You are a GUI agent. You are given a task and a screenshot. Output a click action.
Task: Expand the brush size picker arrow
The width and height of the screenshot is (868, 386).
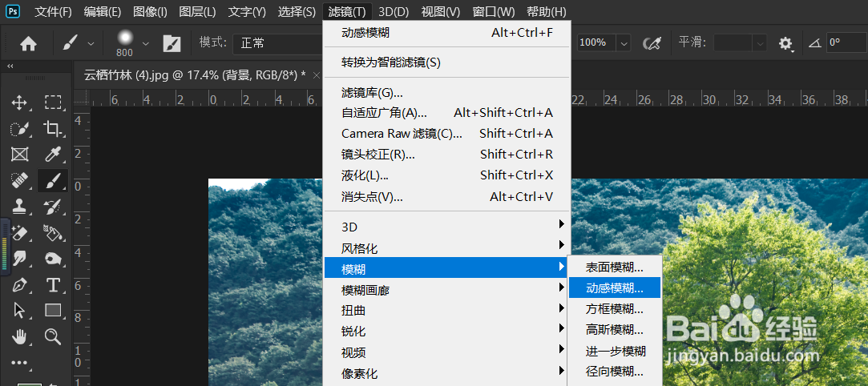click(146, 43)
